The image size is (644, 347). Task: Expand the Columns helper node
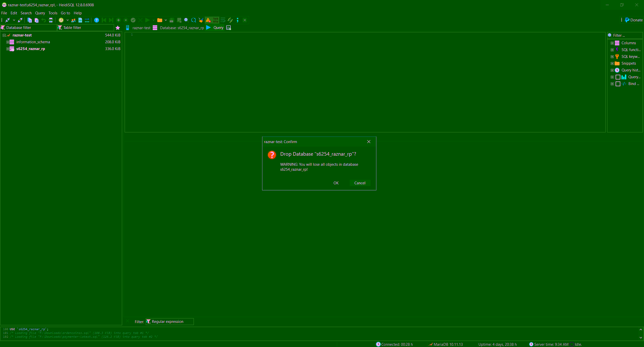click(612, 43)
